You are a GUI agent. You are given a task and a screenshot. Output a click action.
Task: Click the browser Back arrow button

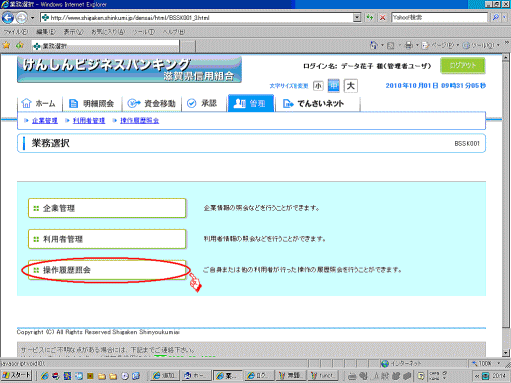pos(8,18)
